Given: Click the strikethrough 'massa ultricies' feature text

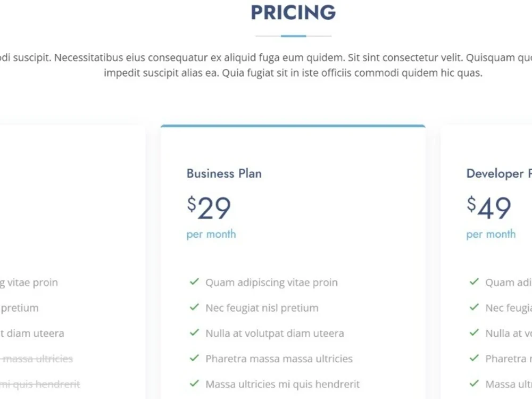Looking at the screenshot, I should (x=36, y=359).
